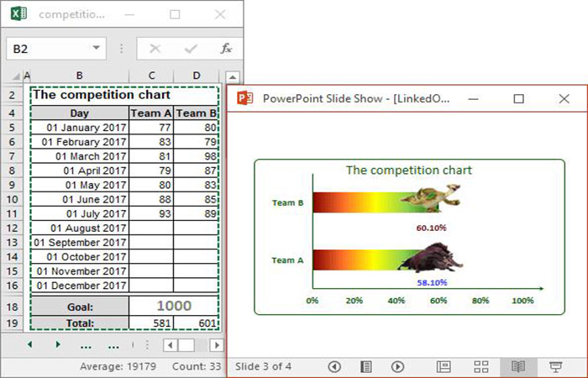588x378 pixels.
Task: Select the '01 March 2017' cell
Action: point(80,156)
